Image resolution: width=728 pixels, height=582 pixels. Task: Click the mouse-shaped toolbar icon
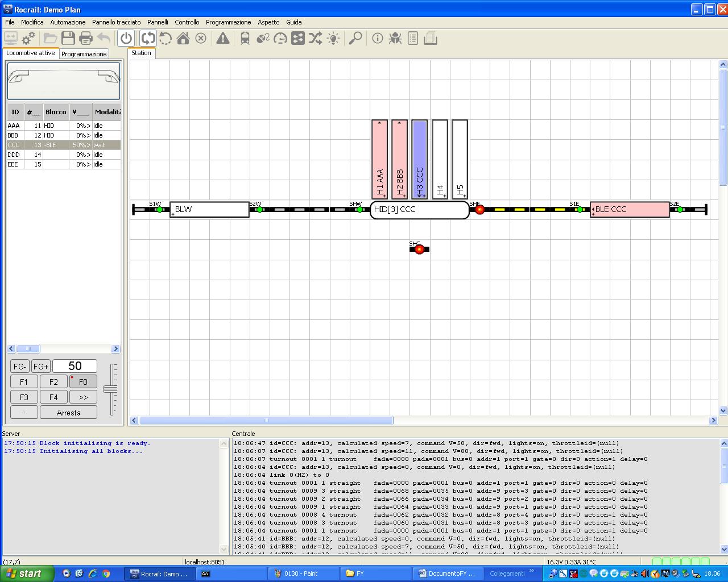pos(263,38)
